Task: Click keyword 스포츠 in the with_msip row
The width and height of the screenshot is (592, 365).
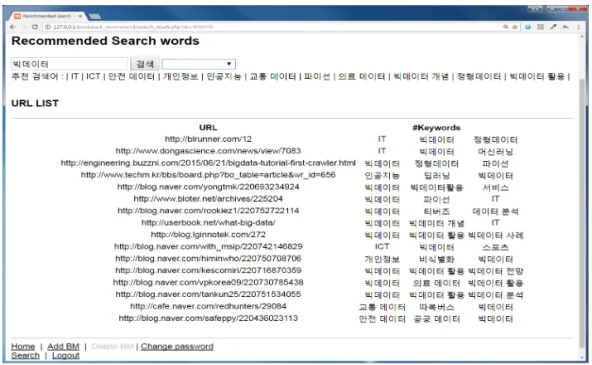Action: tap(495, 247)
